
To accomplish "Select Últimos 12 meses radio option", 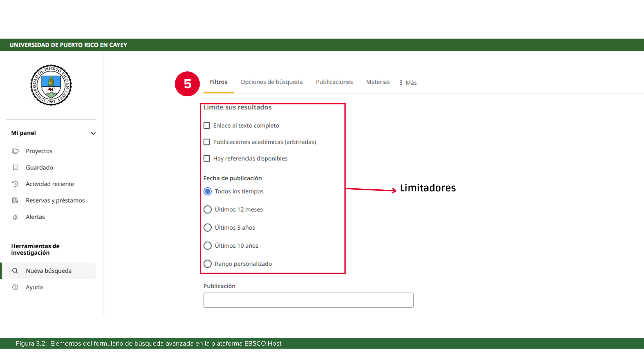I will pyautogui.click(x=208, y=209).
